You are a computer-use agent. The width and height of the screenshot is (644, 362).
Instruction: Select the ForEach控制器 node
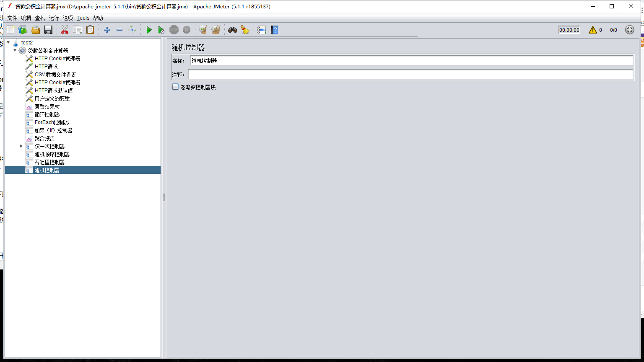coord(52,122)
